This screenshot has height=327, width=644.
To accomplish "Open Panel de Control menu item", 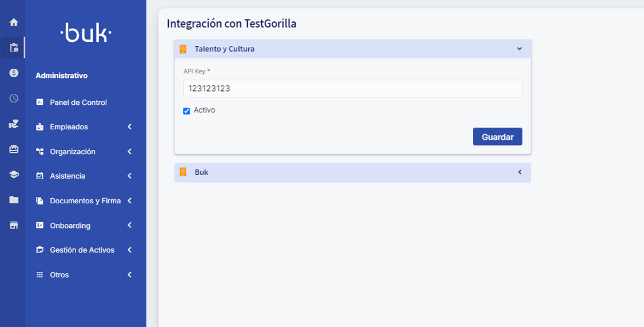I will pyautogui.click(x=78, y=103).
